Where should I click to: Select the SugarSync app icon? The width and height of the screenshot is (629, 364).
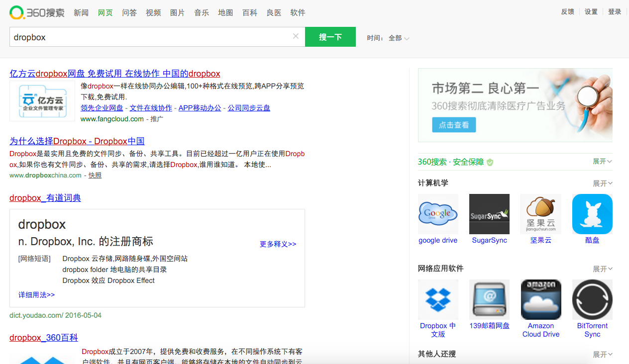489,214
